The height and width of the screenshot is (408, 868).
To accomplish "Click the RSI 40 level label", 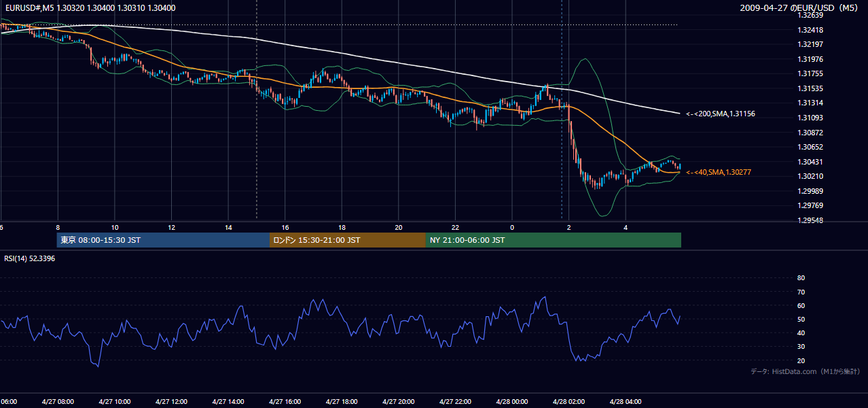I will coord(801,333).
